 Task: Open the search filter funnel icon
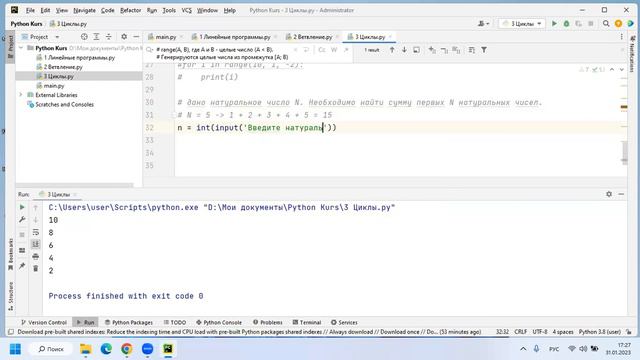(484, 50)
